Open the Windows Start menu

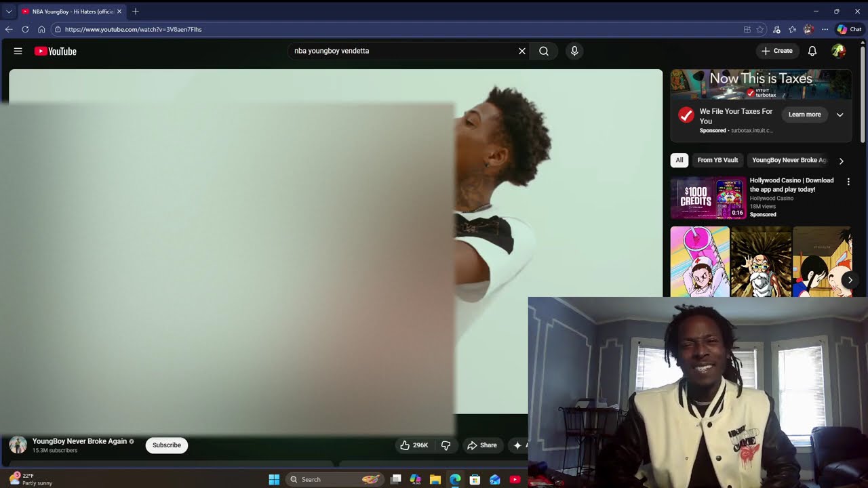(274, 479)
